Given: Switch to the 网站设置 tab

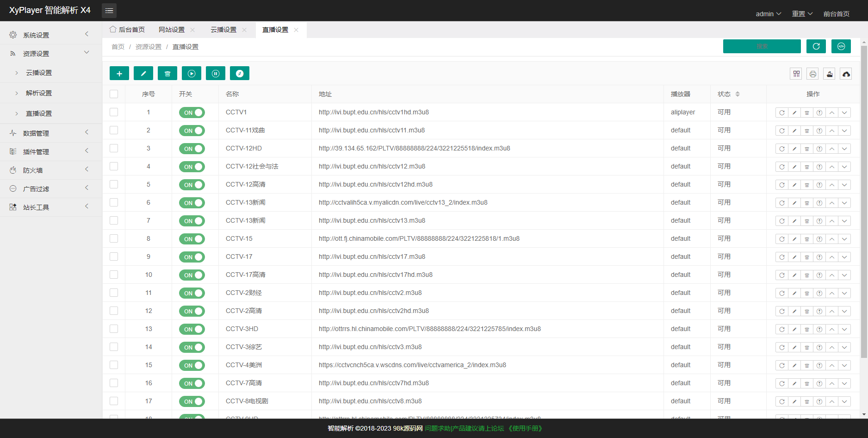Looking at the screenshot, I should [x=172, y=30].
